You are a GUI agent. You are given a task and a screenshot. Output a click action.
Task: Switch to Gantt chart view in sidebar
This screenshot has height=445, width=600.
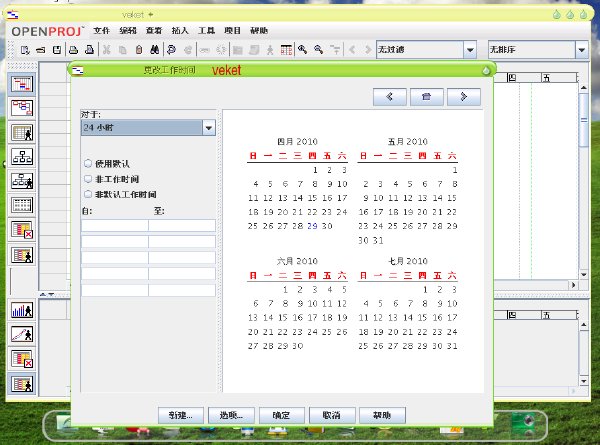tap(22, 84)
